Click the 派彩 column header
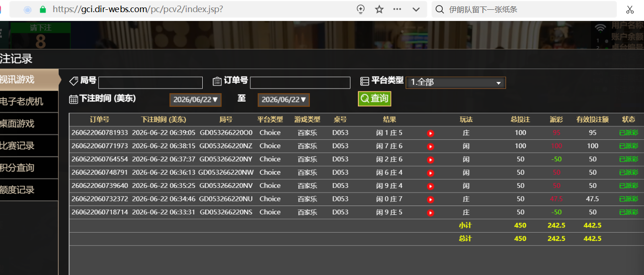644x275 pixels. tap(556, 119)
